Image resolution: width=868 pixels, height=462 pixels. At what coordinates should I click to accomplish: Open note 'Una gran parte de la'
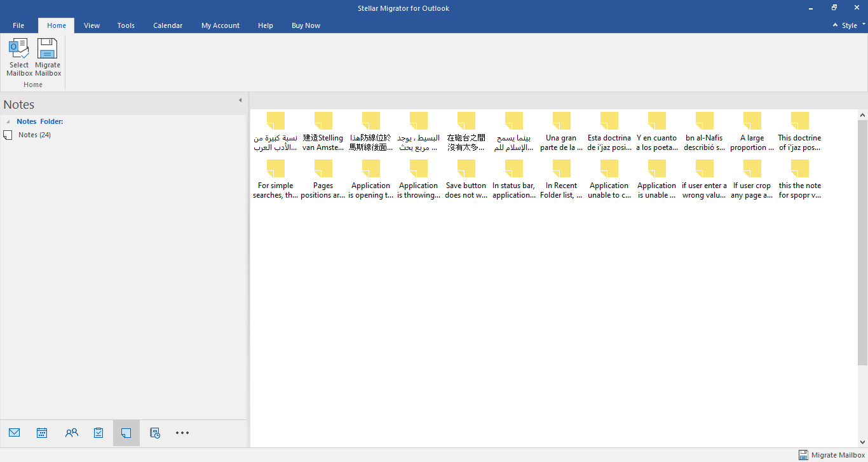[561, 132]
